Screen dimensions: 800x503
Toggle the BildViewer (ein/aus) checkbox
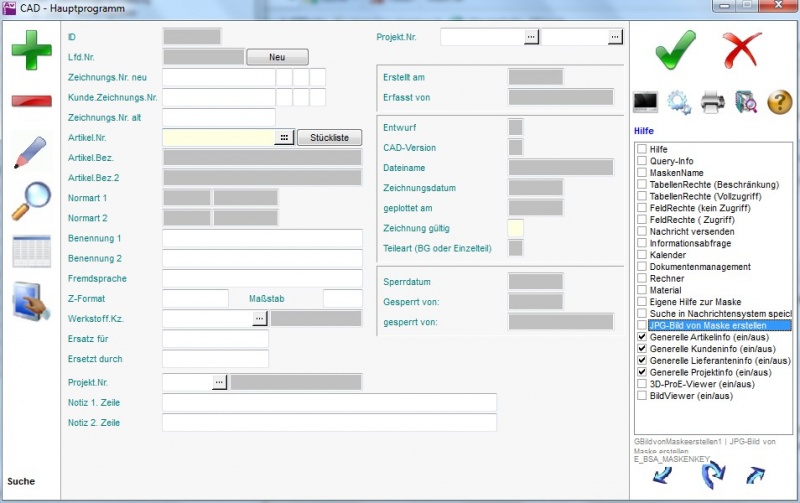pyautogui.click(x=642, y=396)
